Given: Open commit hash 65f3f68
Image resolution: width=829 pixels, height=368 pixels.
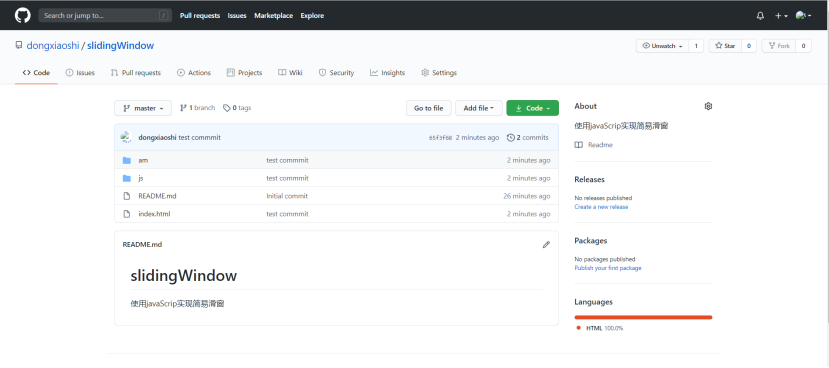Looking at the screenshot, I should 440,138.
